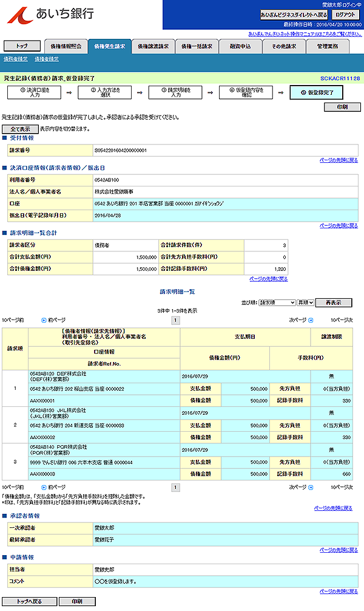Click the 印刷 button below the step bar
The image size is (364, 611).
point(342,107)
